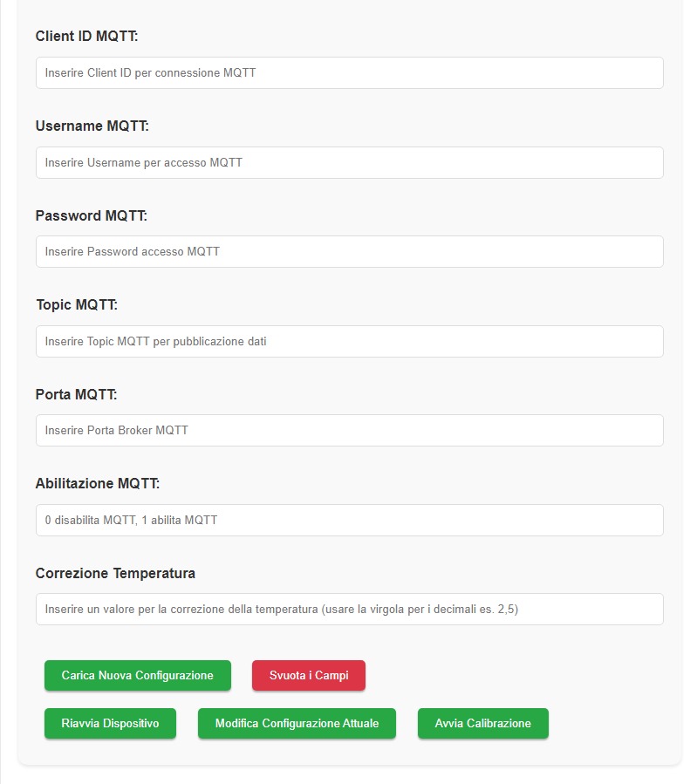Click the Abilitazione MQTT label

[98, 483]
